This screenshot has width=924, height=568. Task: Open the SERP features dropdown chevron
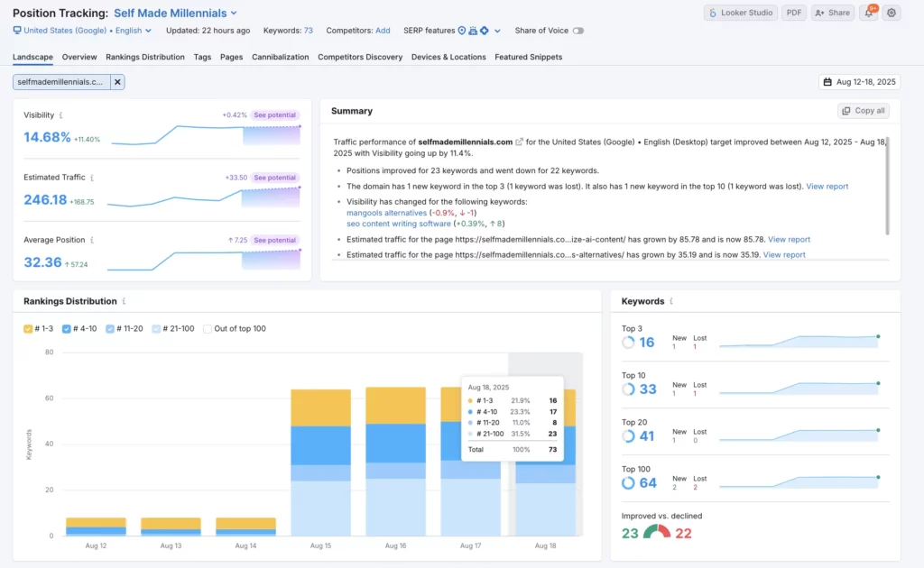497,30
